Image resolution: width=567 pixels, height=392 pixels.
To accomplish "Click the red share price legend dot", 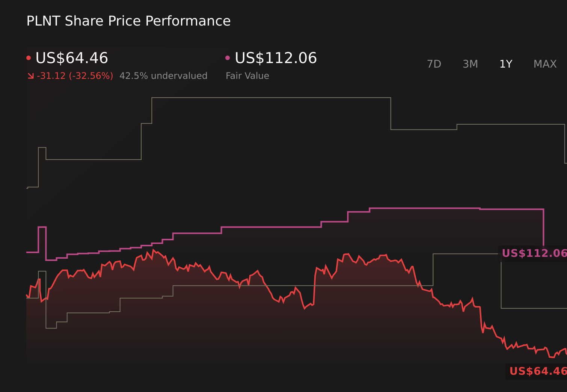I will click(29, 57).
